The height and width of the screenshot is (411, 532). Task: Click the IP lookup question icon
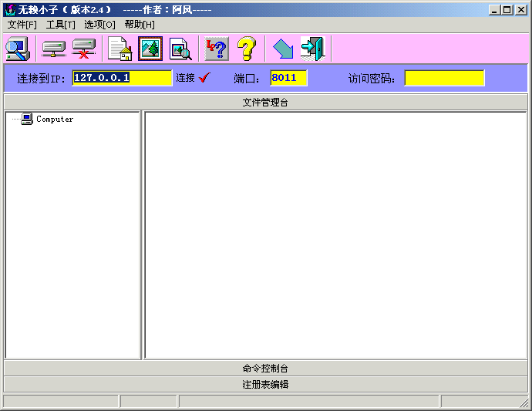(217, 49)
